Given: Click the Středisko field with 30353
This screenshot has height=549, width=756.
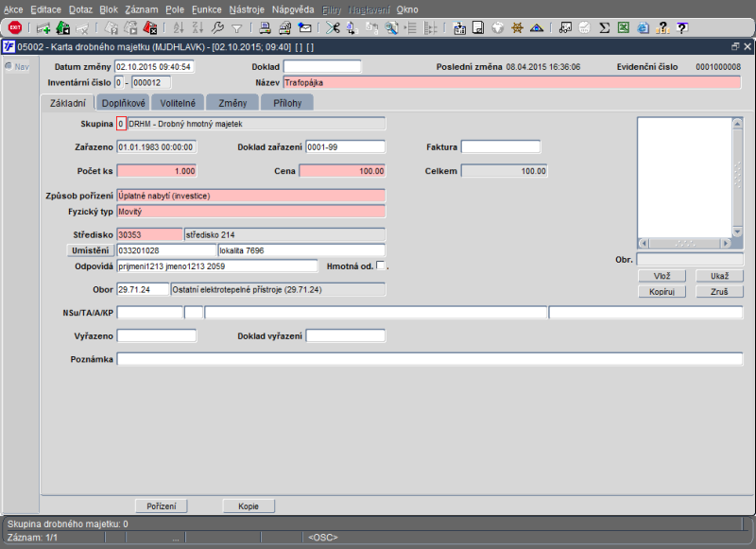Looking at the screenshot, I should pyautogui.click(x=150, y=234).
